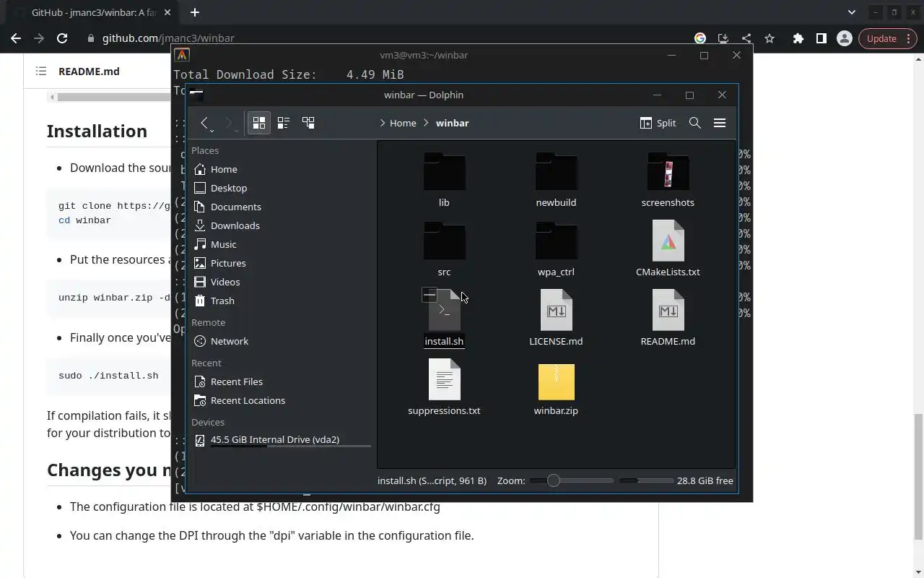Open the Dolphin hamburger menu
924x578 pixels.
720,123
